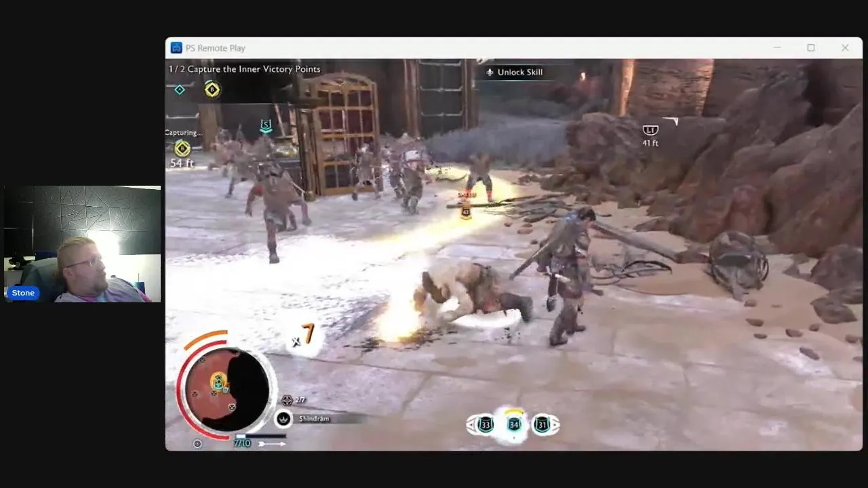868x488 pixels.
Task: Click the cyan diamond objective icon
Action: (x=180, y=89)
